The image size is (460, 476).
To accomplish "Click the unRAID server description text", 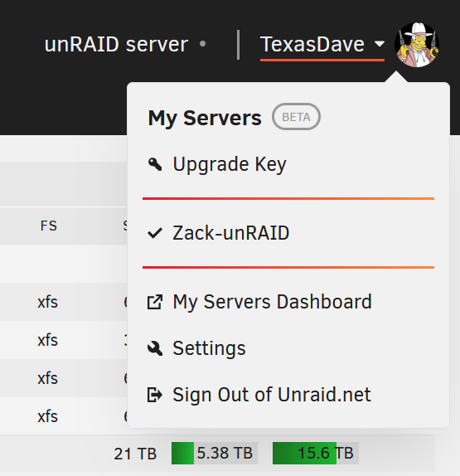I will (x=116, y=45).
